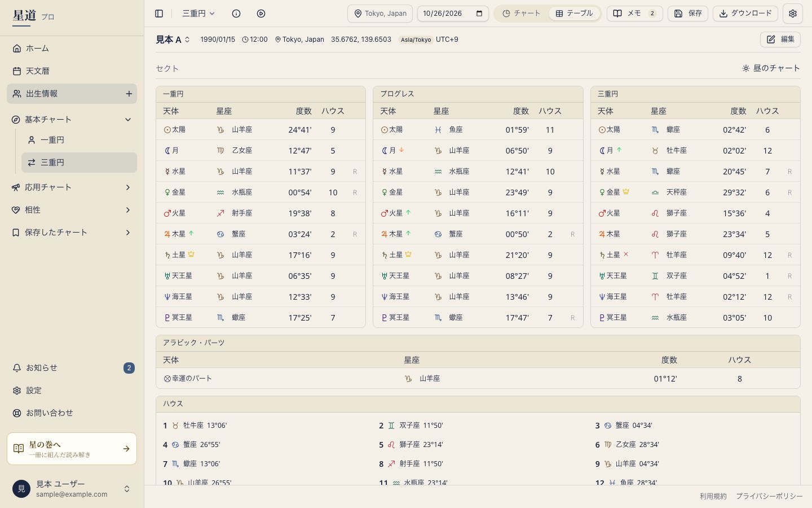This screenshot has height=508, width=812.
Task: Open the 三重円 dropdown in toolbar
Action: [x=198, y=14]
